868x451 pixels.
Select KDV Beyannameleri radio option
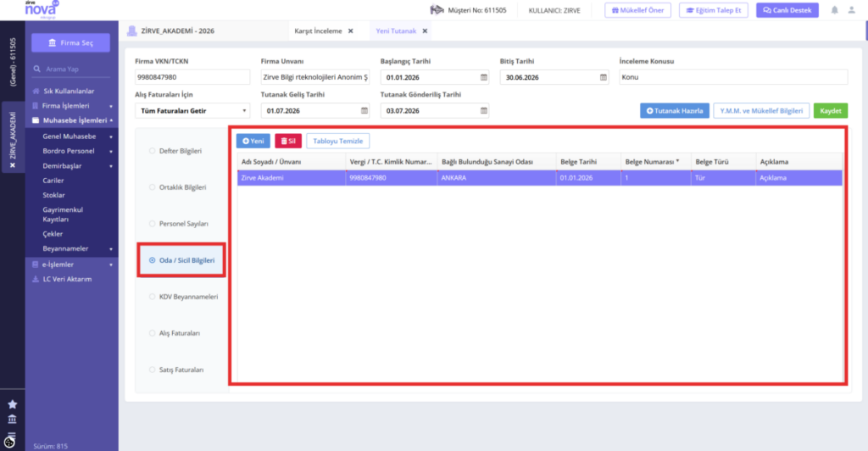pyautogui.click(x=153, y=297)
